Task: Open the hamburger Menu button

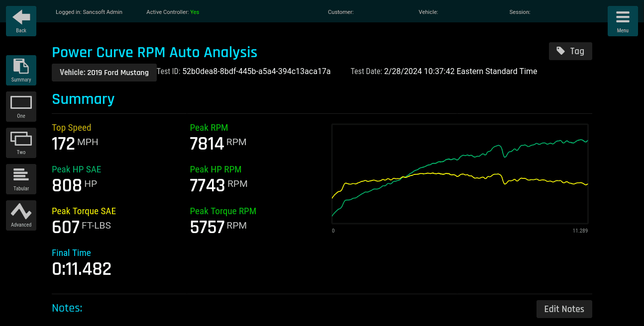Action: [x=623, y=21]
